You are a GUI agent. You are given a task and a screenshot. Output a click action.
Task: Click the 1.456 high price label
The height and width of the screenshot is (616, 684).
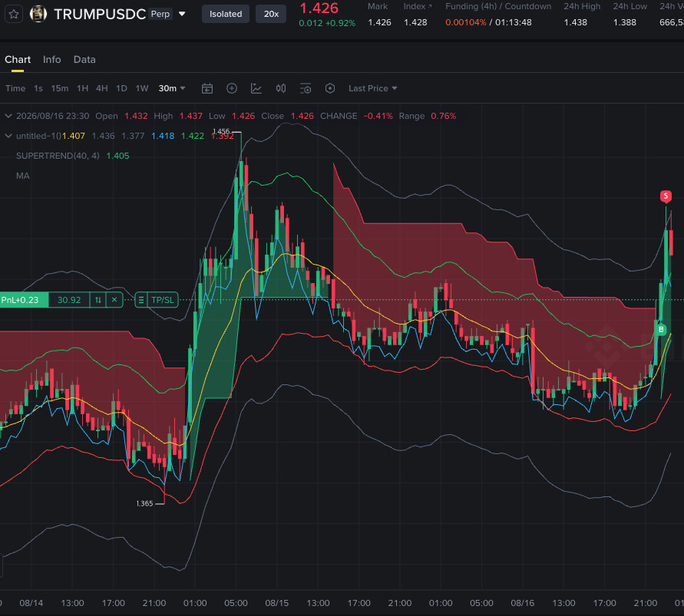tap(221, 131)
